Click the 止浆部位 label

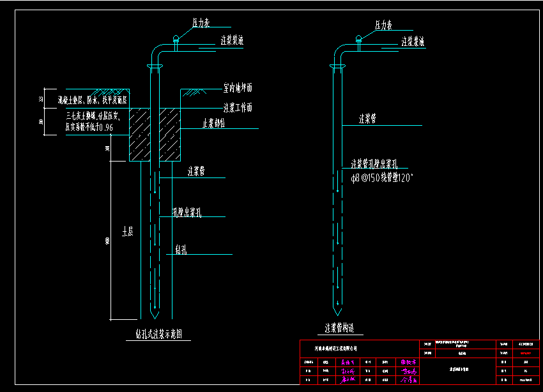(213, 123)
